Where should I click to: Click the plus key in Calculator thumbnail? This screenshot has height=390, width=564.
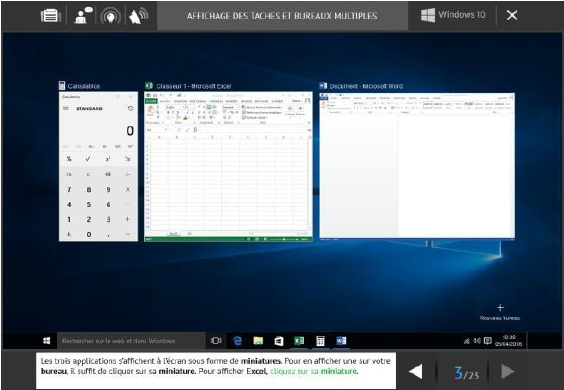click(x=127, y=219)
